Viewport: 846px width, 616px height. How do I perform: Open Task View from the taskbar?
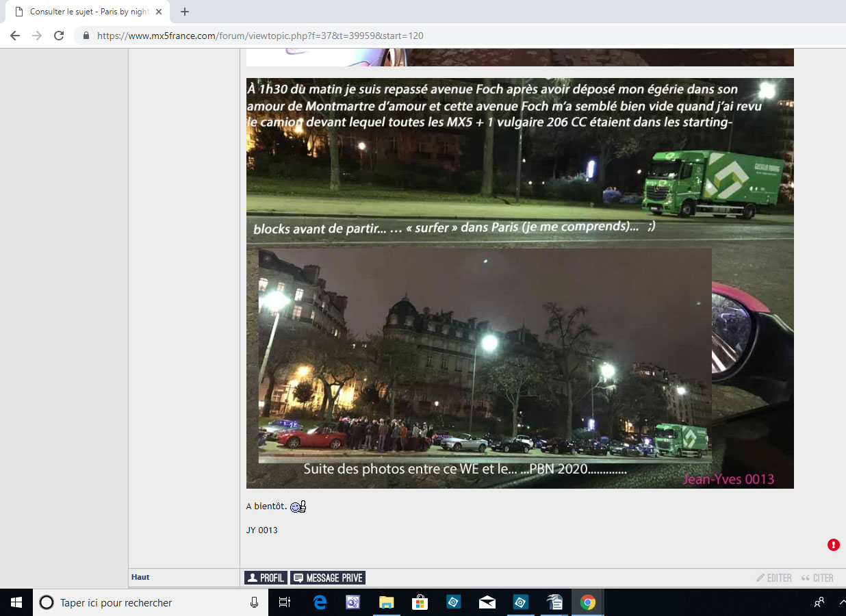tap(285, 602)
